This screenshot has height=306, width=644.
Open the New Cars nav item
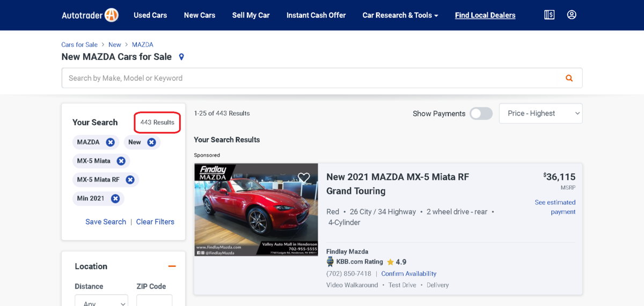(x=200, y=15)
